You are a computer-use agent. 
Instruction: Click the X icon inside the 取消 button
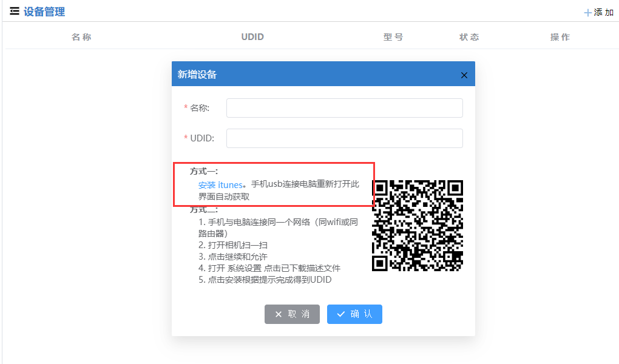point(280,314)
